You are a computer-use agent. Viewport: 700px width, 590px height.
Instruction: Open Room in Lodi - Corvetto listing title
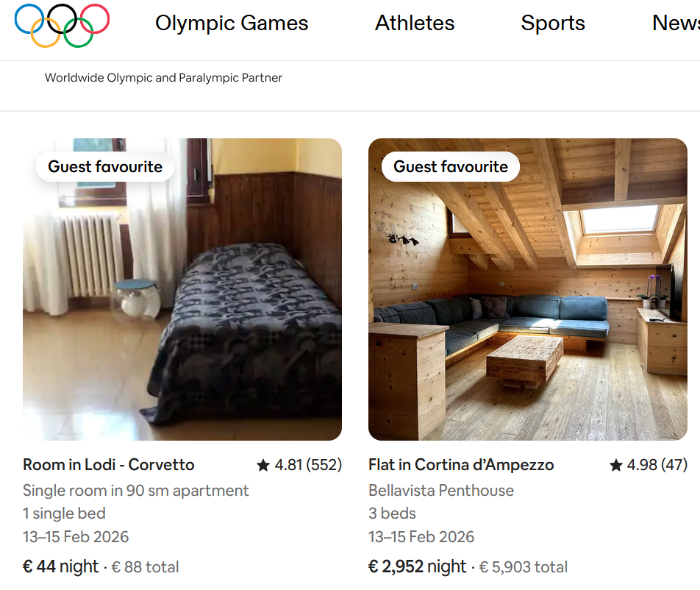(x=109, y=465)
